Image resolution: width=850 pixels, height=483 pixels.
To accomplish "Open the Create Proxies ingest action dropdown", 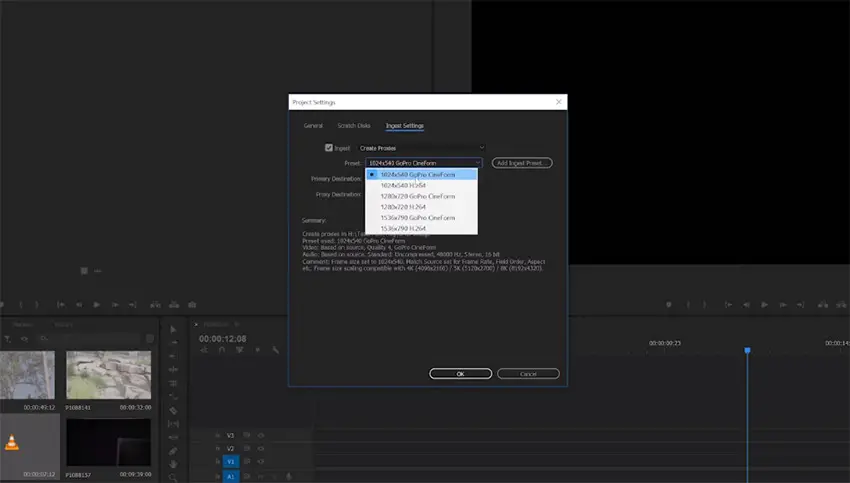I will click(x=421, y=148).
